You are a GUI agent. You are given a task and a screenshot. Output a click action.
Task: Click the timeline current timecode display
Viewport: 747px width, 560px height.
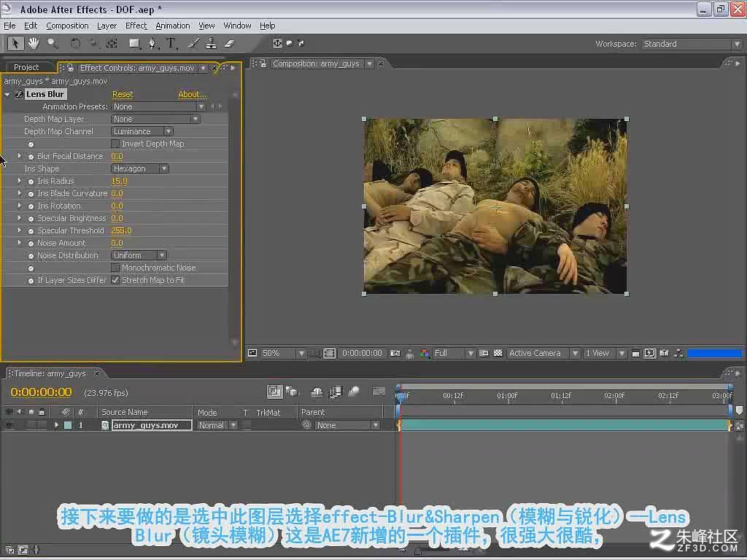(x=41, y=392)
